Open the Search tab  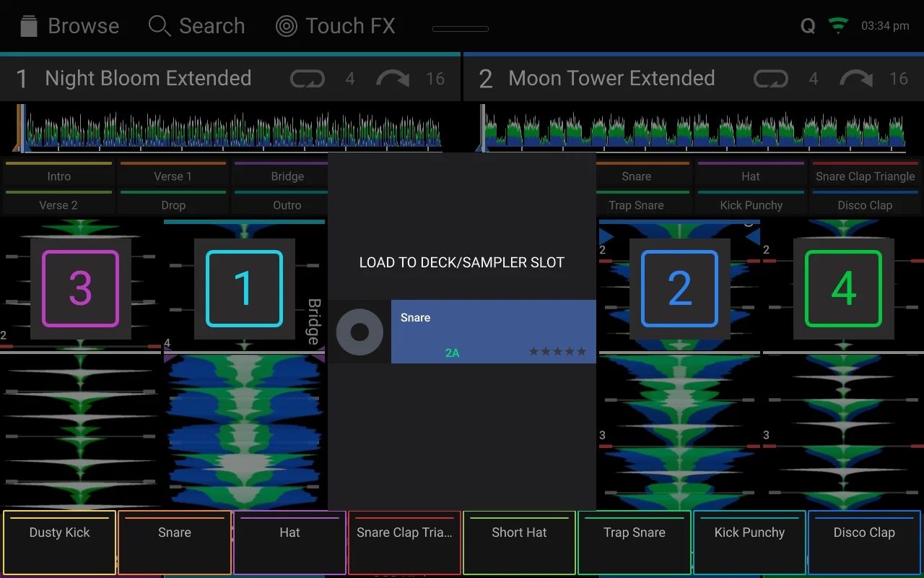tap(196, 26)
